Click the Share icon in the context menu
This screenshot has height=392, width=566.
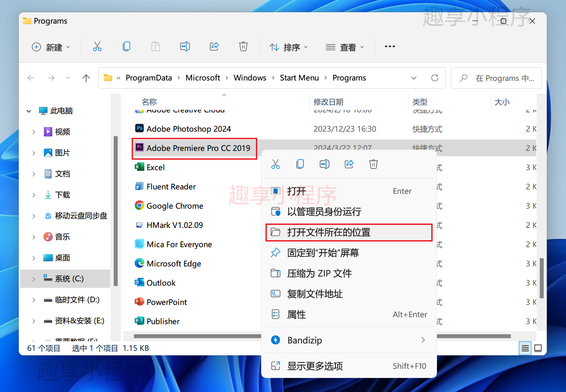[349, 164]
